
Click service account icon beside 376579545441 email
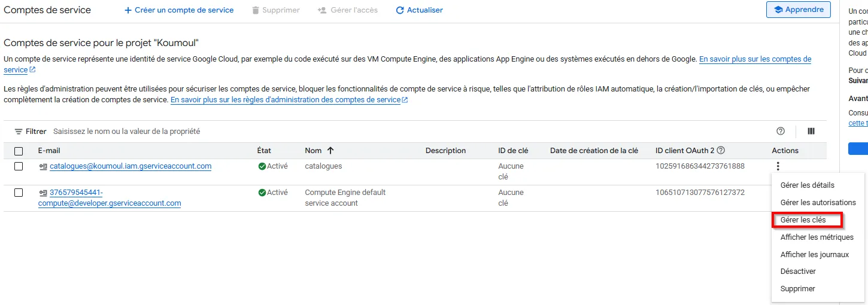click(x=43, y=193)
